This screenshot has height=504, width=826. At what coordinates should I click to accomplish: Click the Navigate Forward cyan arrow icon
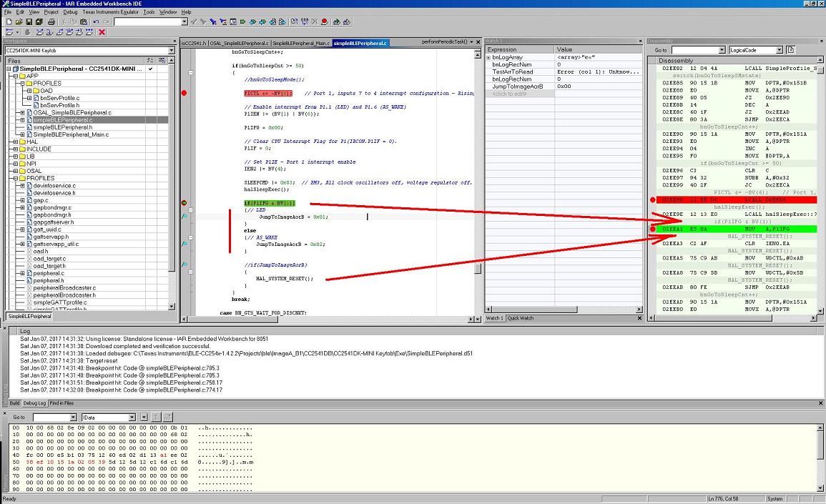263,21
